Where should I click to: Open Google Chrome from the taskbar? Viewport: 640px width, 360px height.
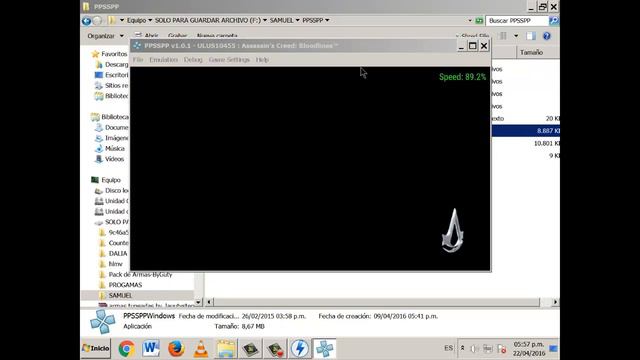point(127,349)
